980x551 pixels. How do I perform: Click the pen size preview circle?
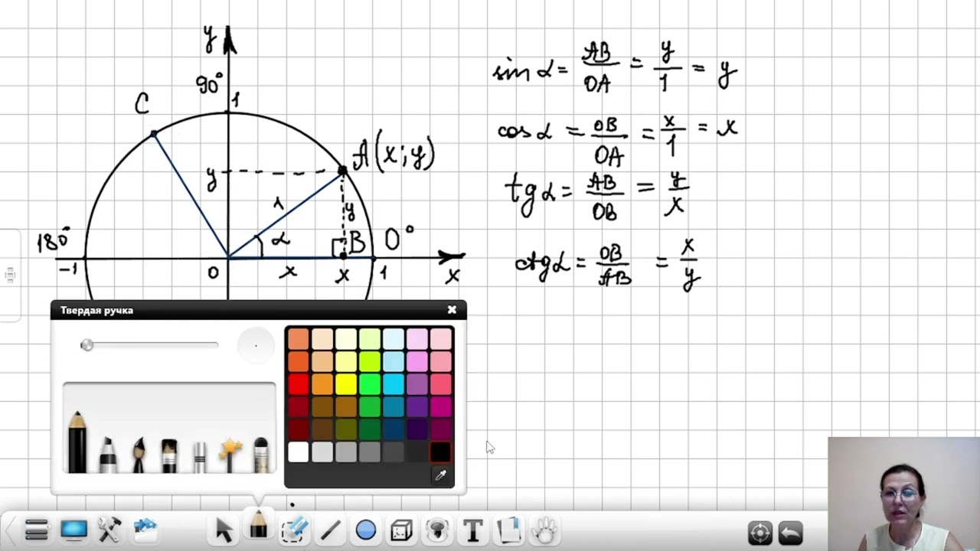[x=256, y=345]
